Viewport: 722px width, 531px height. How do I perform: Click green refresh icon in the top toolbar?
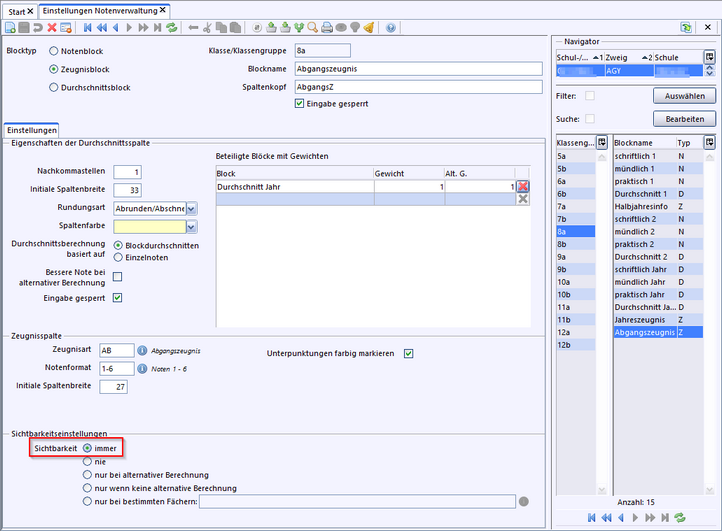[x=171, y=28]
